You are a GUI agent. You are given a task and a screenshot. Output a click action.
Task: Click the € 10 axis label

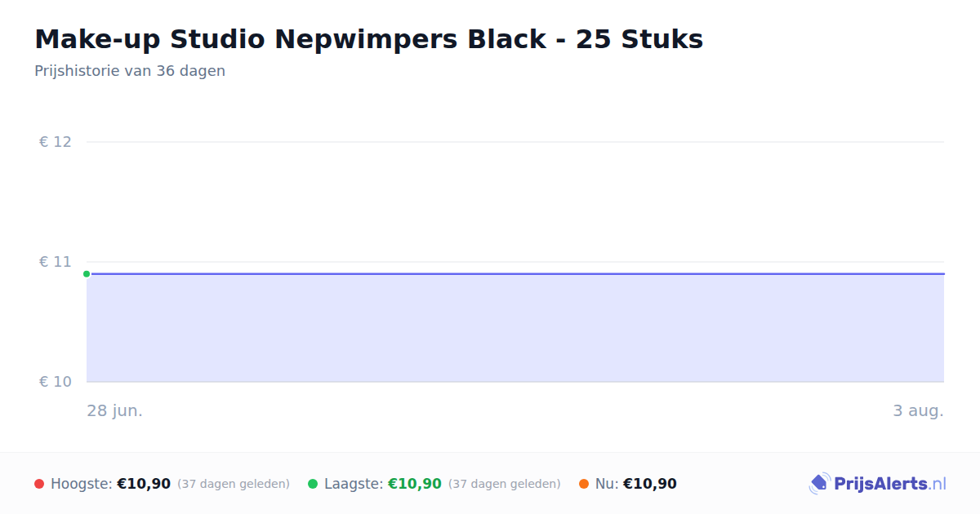coord(56,382)
